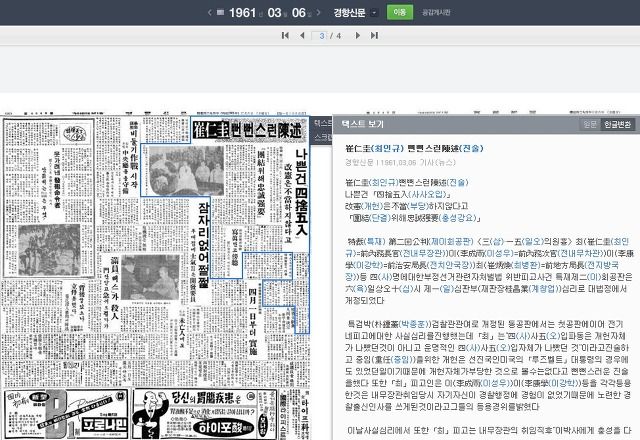Select the photo beside 滿員 뻐스가 殺人
The width and height of the screenshot is (640, 440).
click(x=150, y=277)
